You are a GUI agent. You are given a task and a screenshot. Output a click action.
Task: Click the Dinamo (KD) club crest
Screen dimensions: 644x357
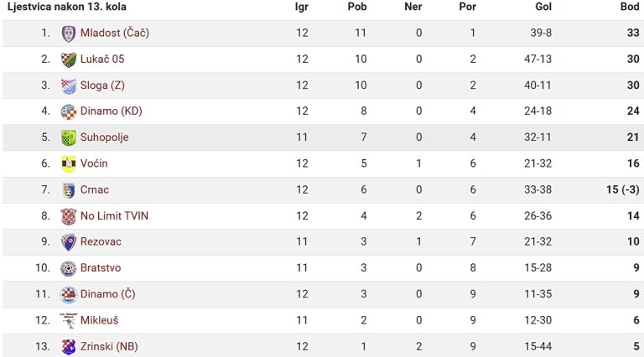click(x=69, y=111)
